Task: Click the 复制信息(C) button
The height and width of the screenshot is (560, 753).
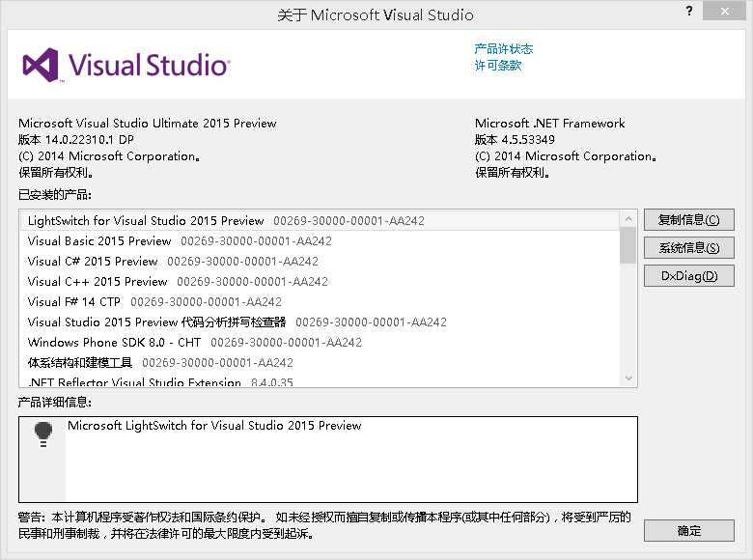Action: [688, 220]
